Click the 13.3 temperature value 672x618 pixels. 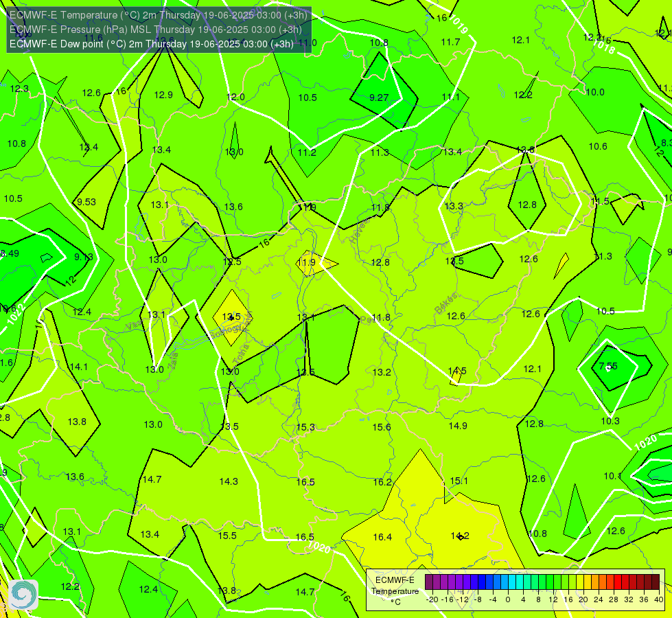(x=454, y=206)
